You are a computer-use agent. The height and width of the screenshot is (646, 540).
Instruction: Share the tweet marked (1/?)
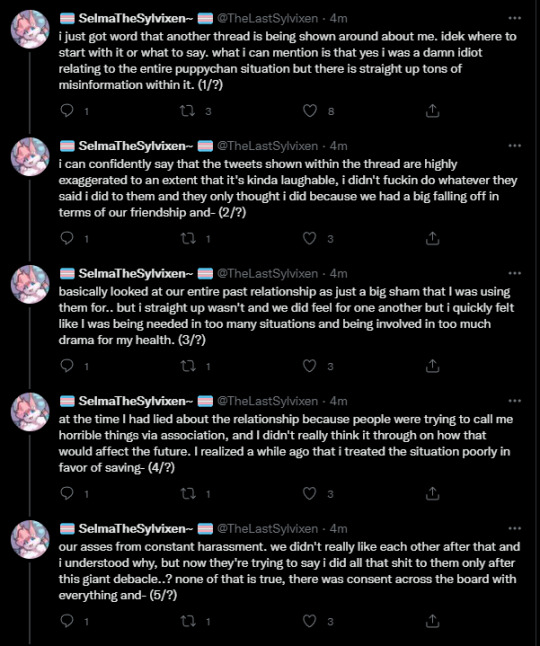click(432, 110)
